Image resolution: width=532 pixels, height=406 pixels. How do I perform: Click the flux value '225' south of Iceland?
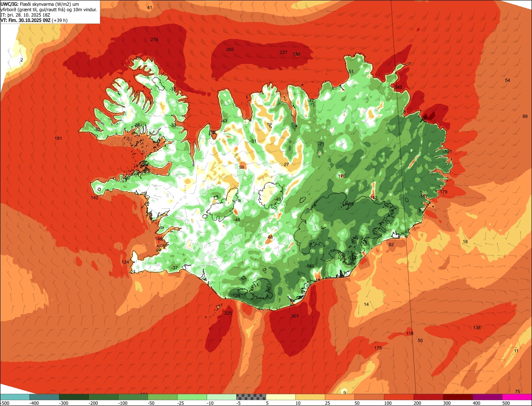pyautogui.click(x=228, y=313)
